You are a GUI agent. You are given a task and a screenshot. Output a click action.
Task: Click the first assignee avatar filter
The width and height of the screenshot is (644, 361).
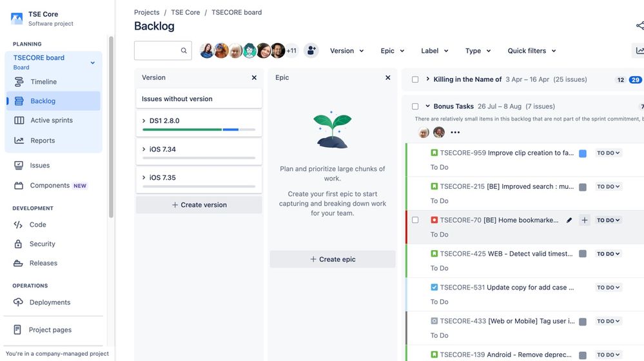tap(207, 50)
